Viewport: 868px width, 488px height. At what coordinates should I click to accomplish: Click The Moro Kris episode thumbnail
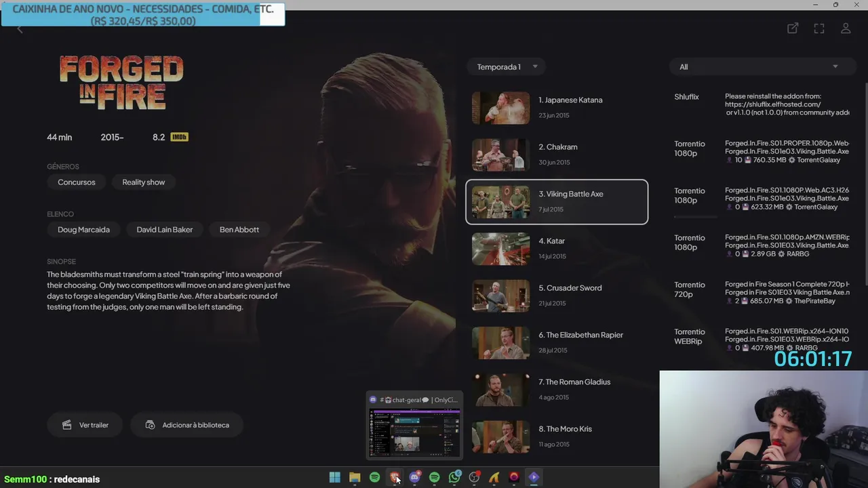(x=500, y=436)
